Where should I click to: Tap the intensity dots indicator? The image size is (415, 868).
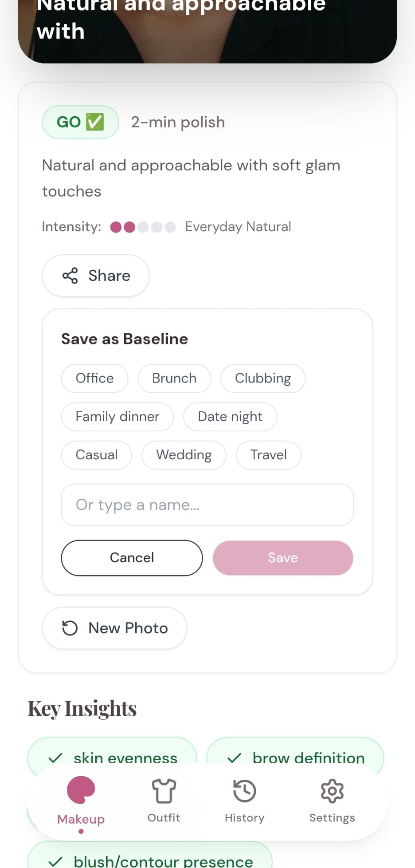143,227
